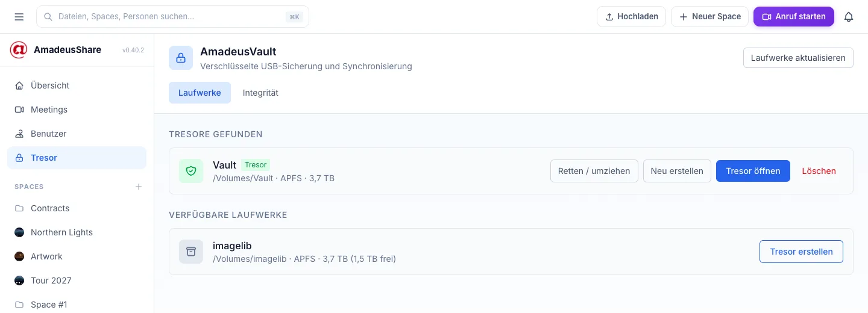
Task: Switch to the Integrität tab
Action: 260,93
